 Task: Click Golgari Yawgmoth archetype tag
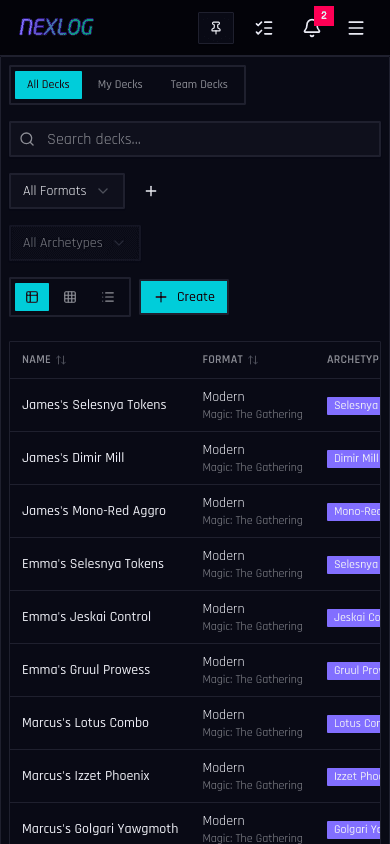353,829
